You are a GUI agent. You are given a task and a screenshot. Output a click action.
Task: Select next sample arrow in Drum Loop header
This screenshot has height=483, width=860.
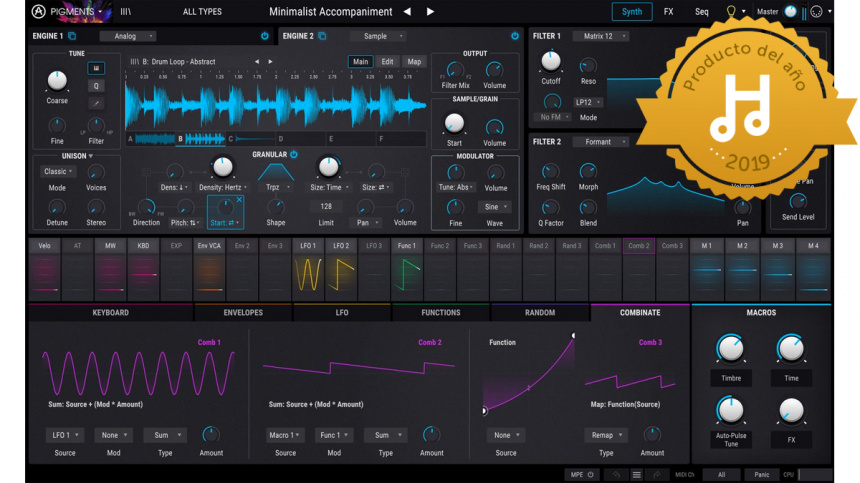click(270, 62)
